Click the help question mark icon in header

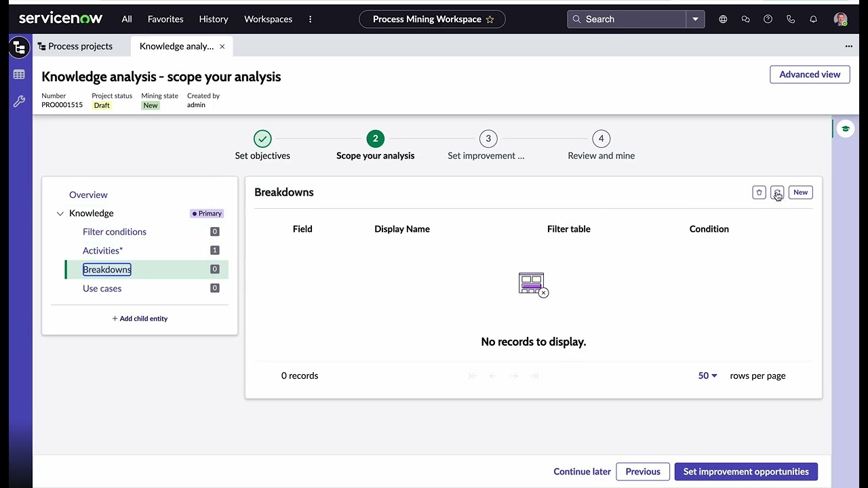tap(768, 19)
